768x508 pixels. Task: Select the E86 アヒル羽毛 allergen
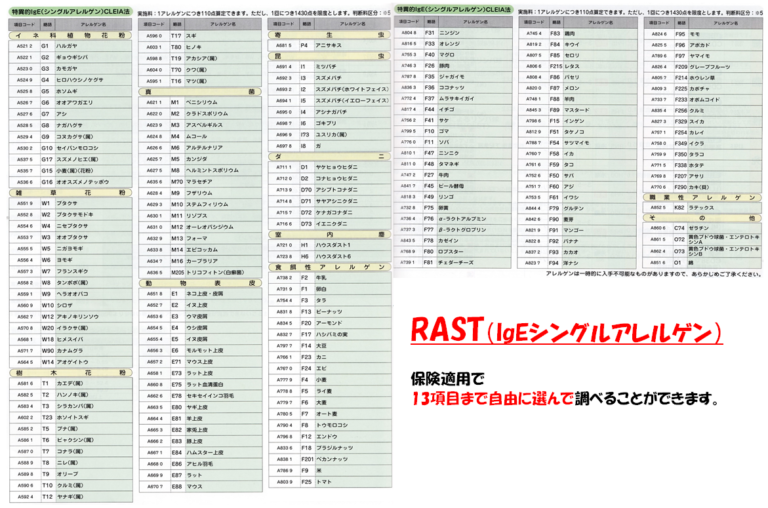point(201,464)
